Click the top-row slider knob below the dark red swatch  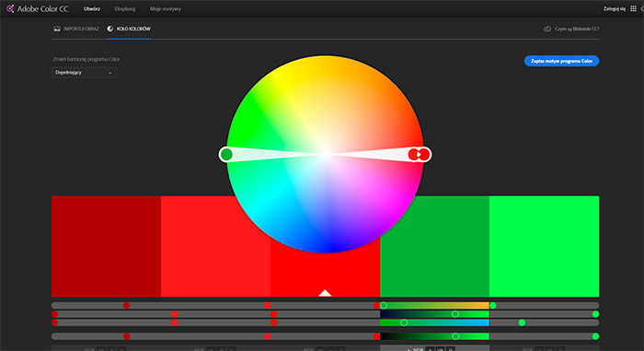click(x=127, y=305)
